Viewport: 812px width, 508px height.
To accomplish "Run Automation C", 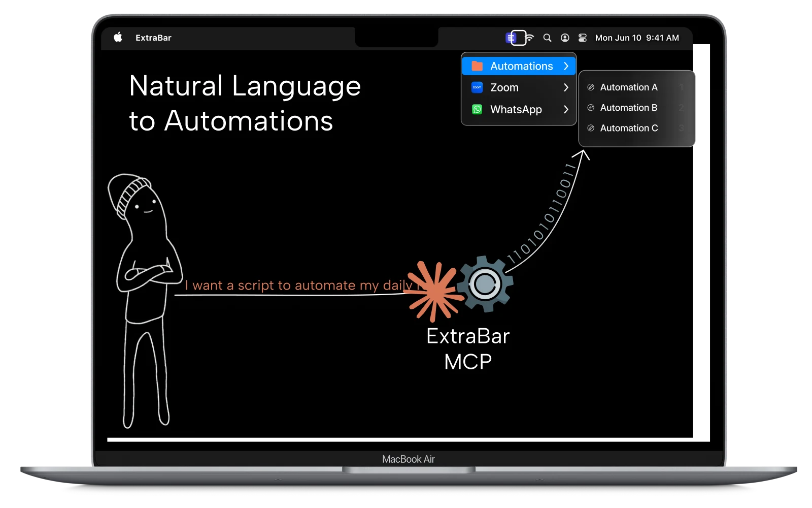I will point(636,128).
